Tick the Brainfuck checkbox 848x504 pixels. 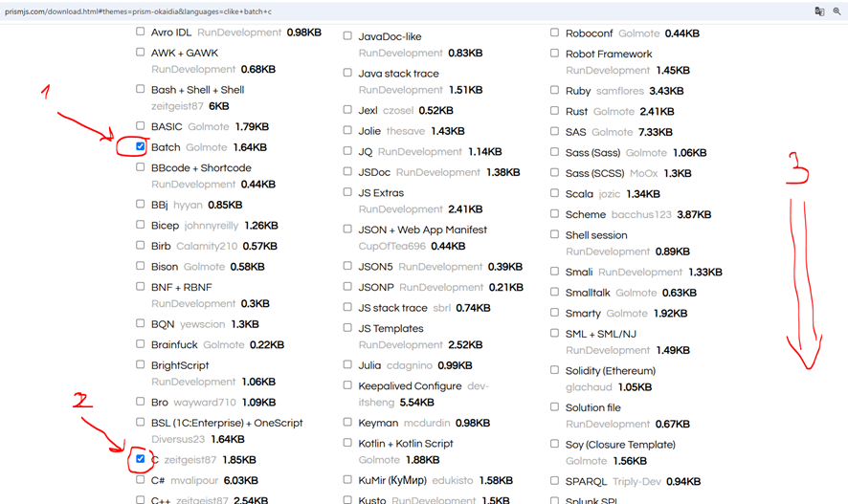pos(141,344)
